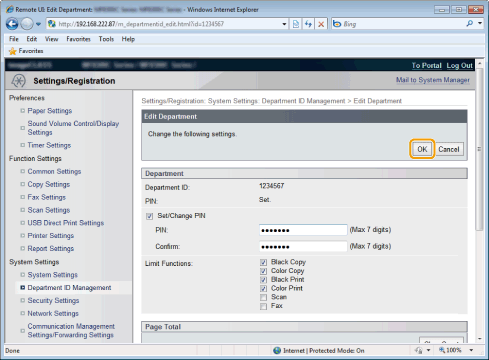Screen dimensions: 489x360
Task: Follow the To Portal link
Action: click(426, 65)
